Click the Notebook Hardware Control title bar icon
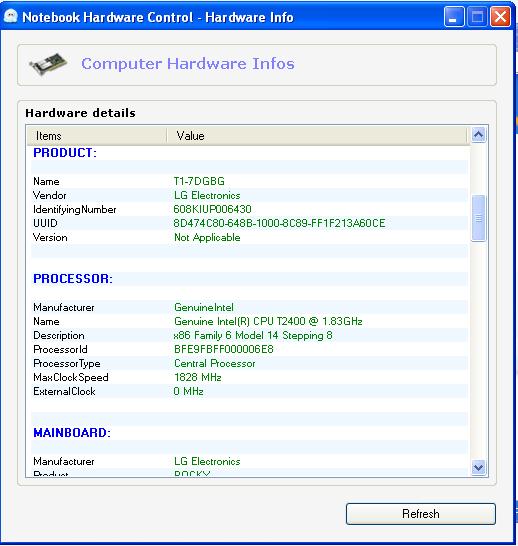 click(x=10, y=16)
